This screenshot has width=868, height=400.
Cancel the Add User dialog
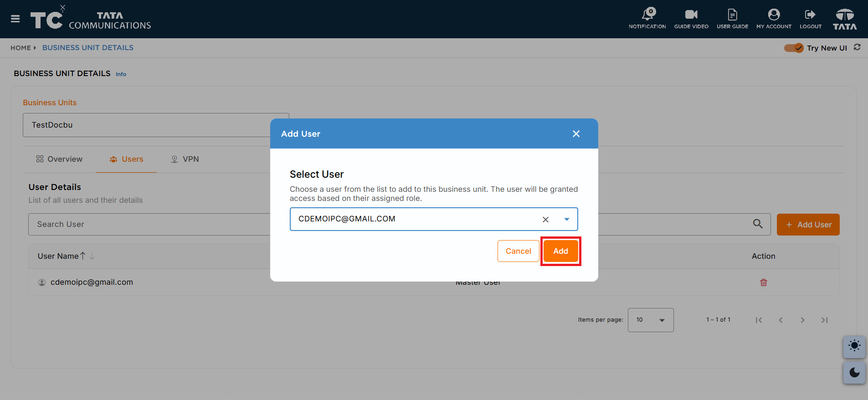pyautogui.click(x=518, y=251)
